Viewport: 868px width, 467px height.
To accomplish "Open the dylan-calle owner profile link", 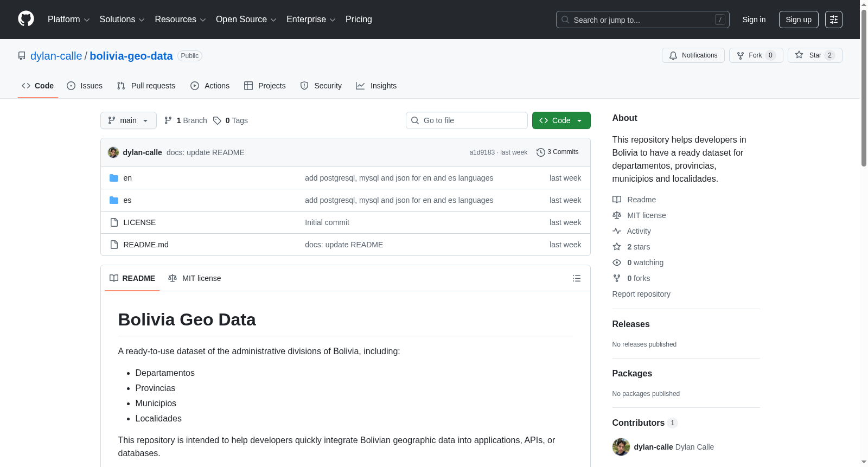I will pos(56,56).
